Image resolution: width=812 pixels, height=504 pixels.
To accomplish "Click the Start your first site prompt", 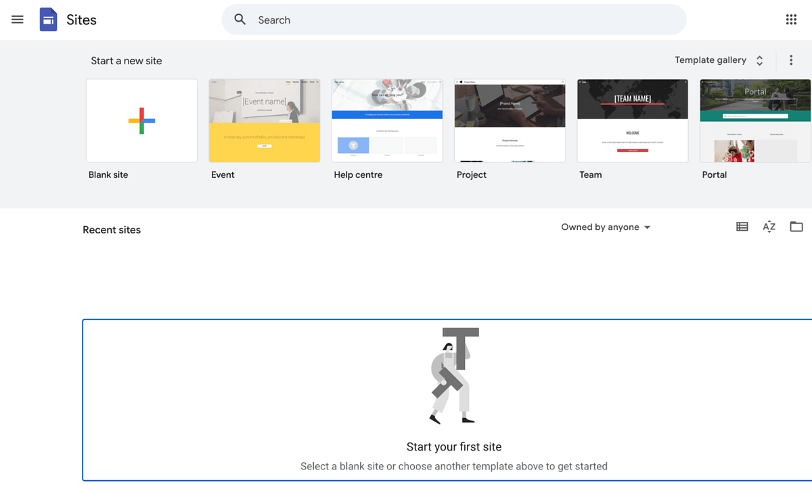I will click(454, 446).
